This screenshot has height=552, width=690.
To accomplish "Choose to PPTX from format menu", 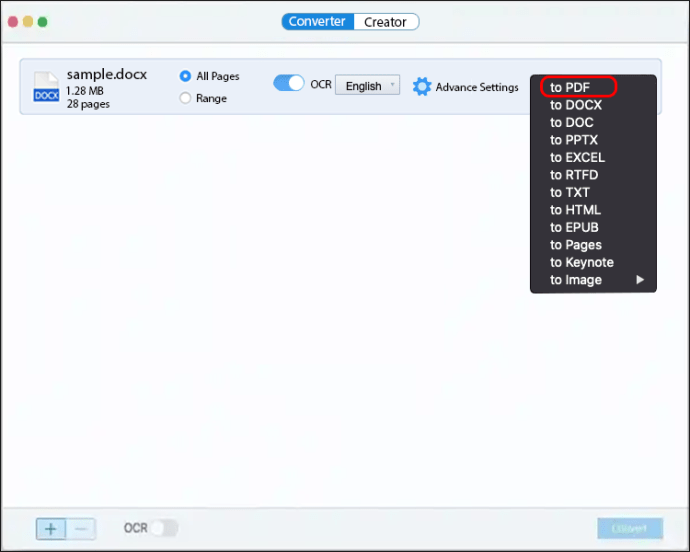I will click(592, 140).
